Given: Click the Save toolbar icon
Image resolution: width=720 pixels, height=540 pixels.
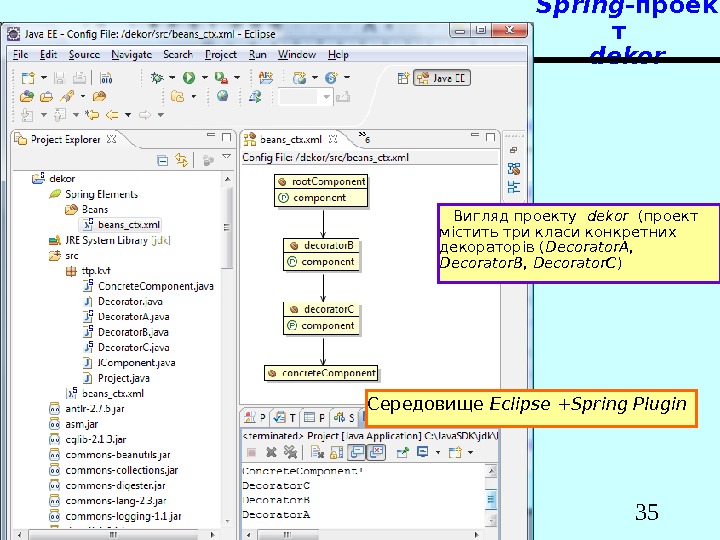Looking at the screenshot, I should (x=59, y=78).
